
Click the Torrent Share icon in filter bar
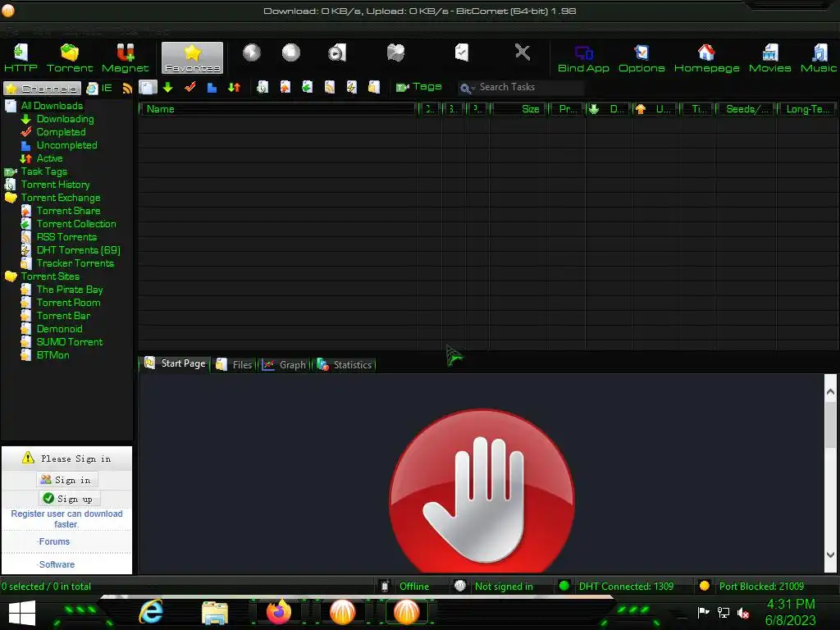pyautogui.click(x=285, y=87)
